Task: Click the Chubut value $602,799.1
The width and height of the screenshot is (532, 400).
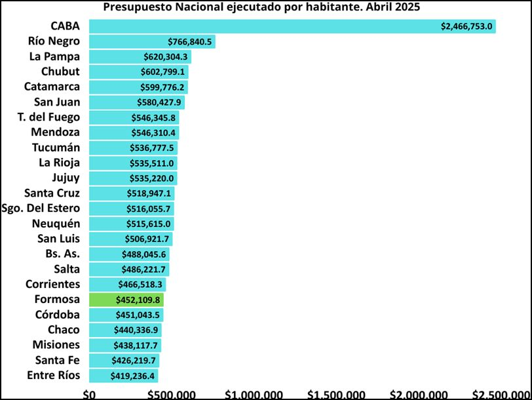Action: pos(162,72)
